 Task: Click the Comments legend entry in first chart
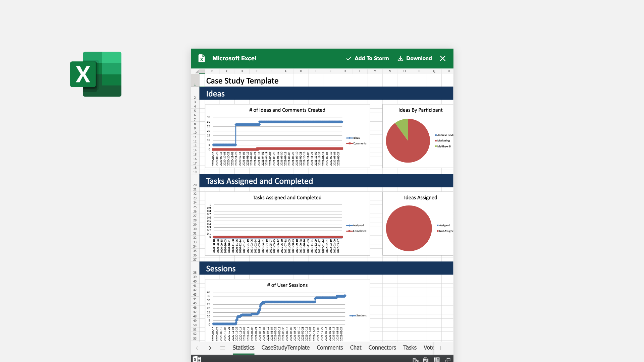pyautogui.click(x=357, y=143)
